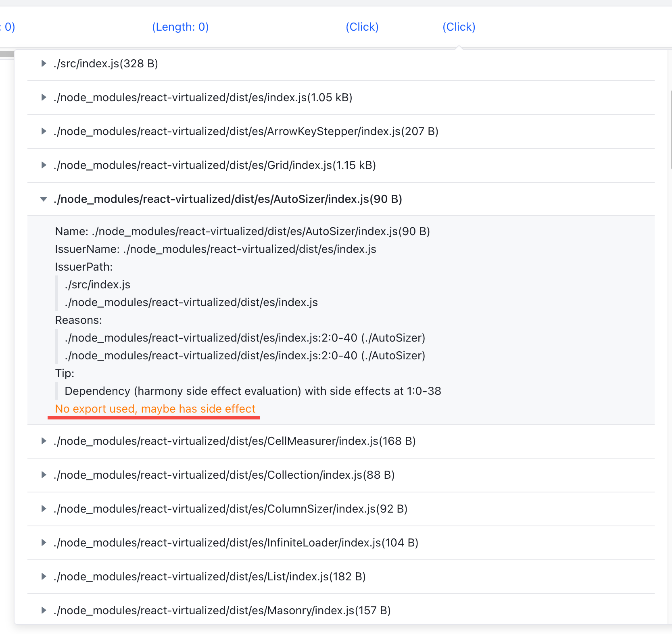
Task: Select the Masonry/index.js(157 B) row title
Action: [222, 610]
